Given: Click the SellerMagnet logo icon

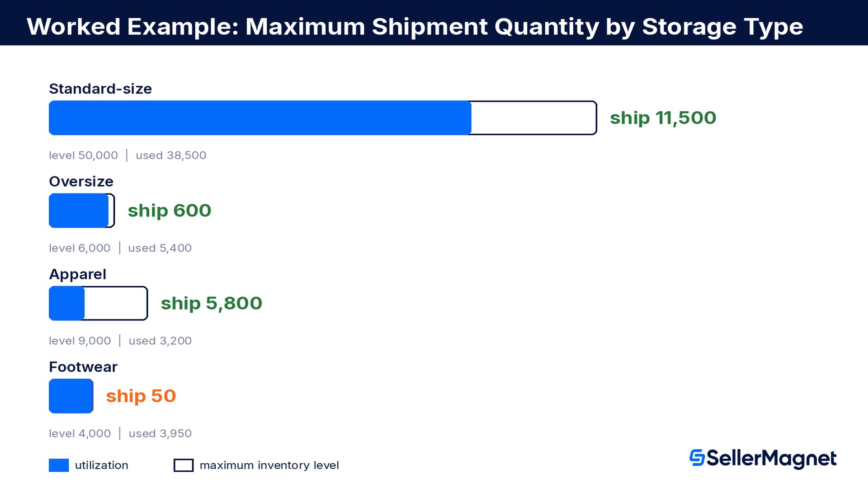Looking at the screenshot, I should (x=697, y=458).
